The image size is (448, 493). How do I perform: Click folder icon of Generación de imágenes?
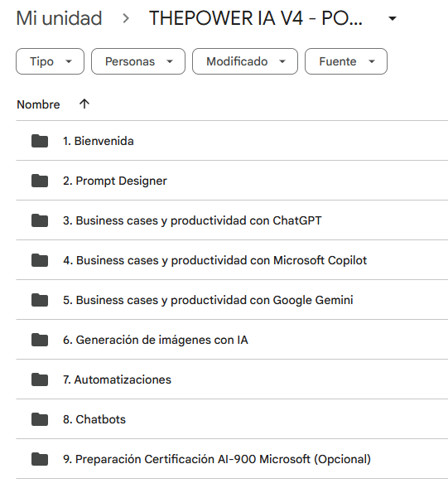pyautogui.click(x=40, y=340)
